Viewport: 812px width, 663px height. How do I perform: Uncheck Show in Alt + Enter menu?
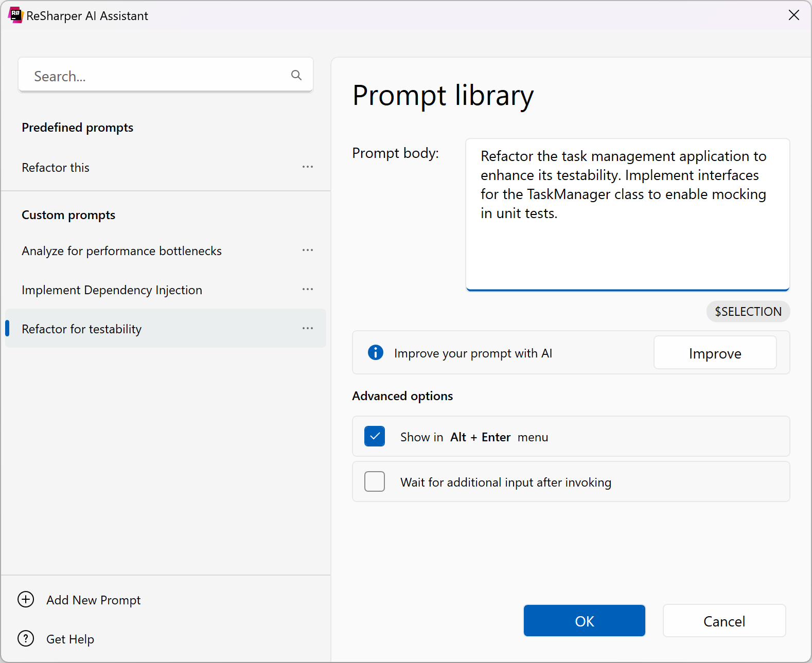click(375, 436)
